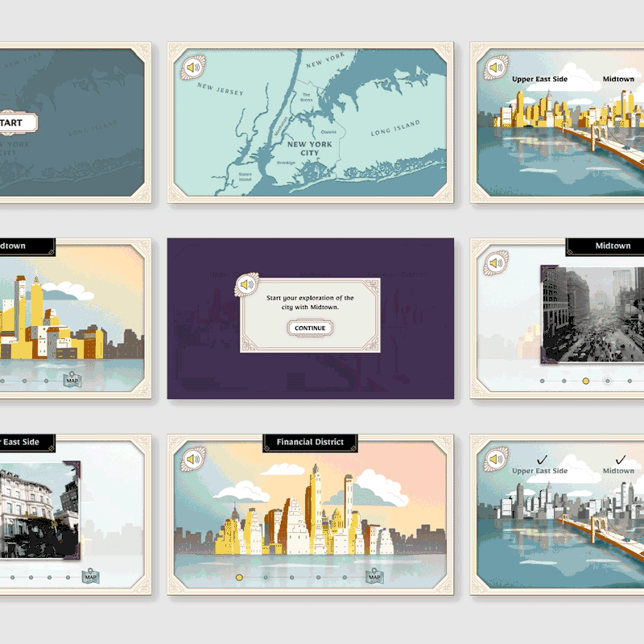Select Upper East Side label on colored skyline
Image resolution: width=644 pixels, height=644 pixels.
[x=539, y=79]
